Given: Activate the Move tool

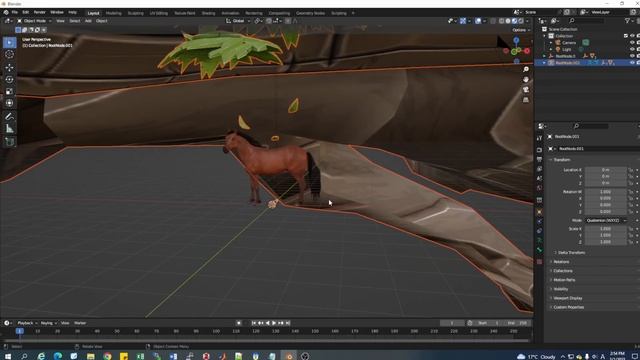Looking at the screenshot, I should click(9, 68).
